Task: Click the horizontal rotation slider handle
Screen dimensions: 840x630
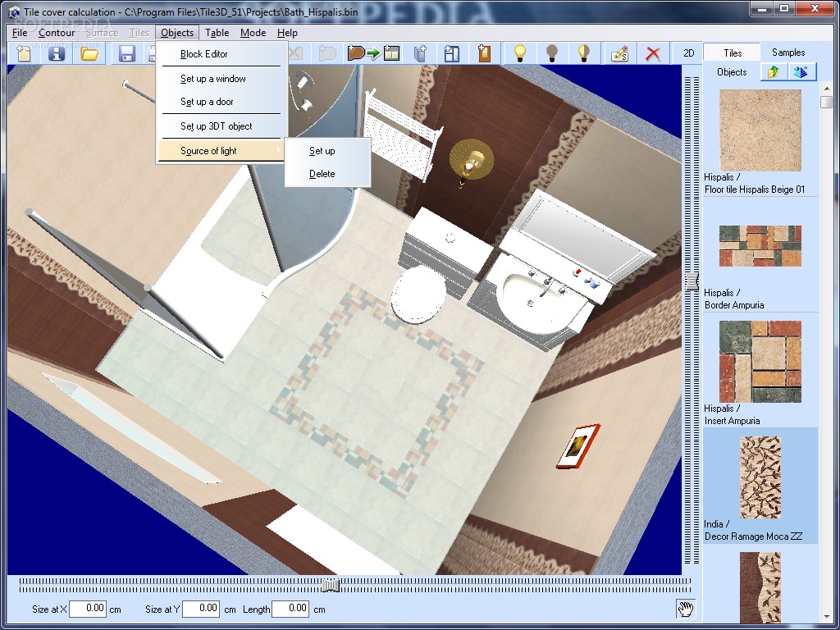Action: click(x=331, y=586)
